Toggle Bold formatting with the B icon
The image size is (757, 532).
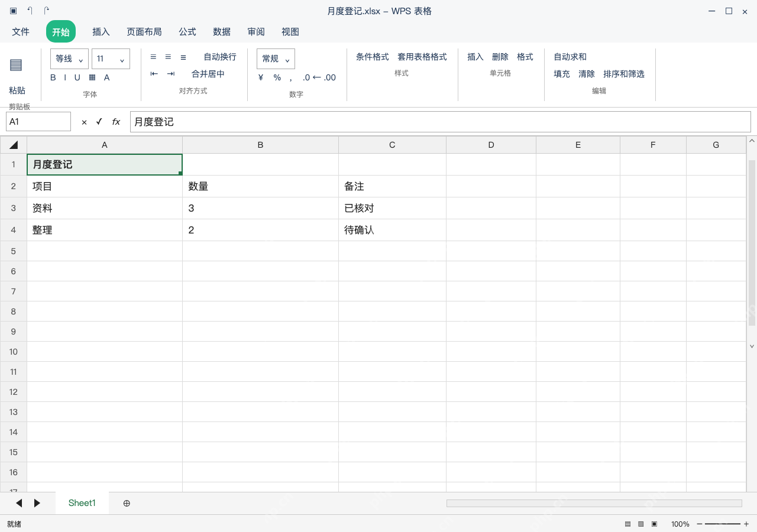[53, 77]
